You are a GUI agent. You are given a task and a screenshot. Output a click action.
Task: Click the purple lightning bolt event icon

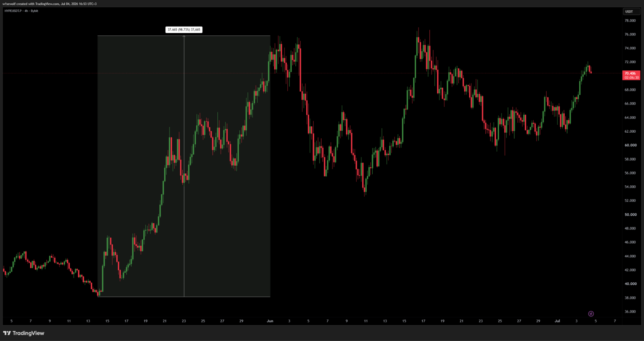591,314
